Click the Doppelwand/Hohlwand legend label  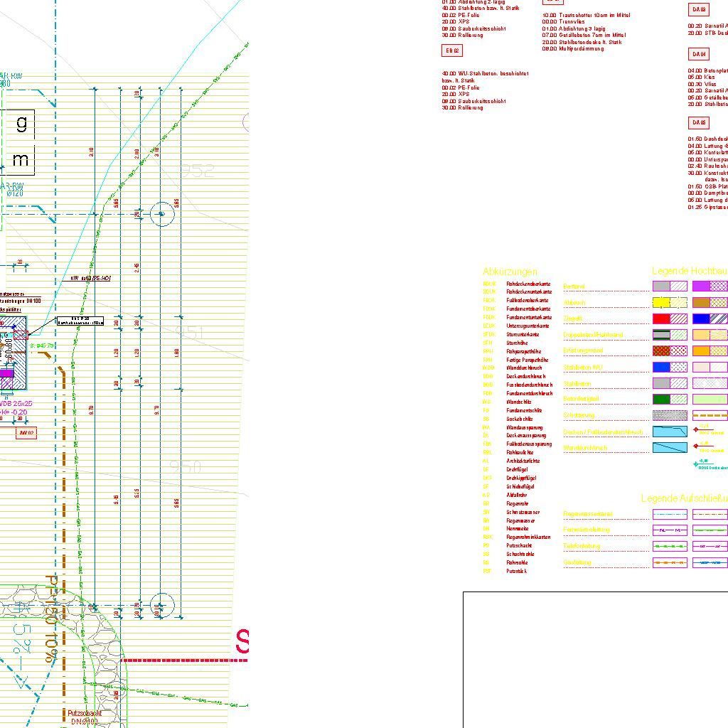point(593,335)
